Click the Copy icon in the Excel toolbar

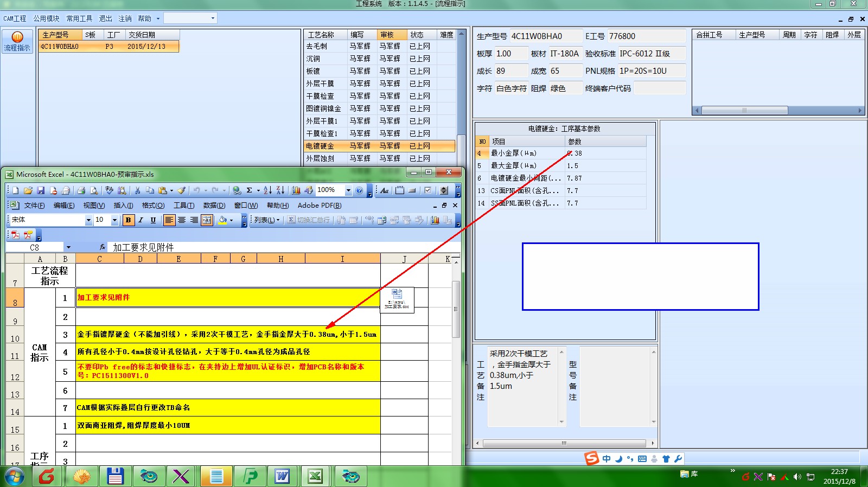[150, 190]
